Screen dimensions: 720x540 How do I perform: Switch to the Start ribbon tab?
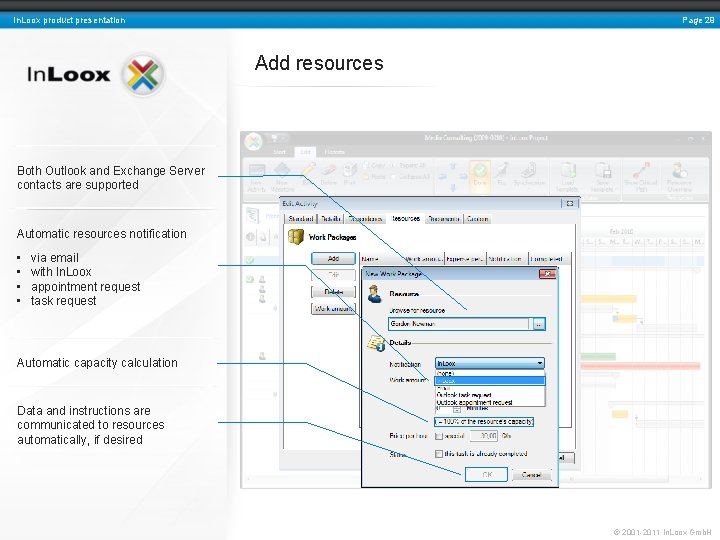coord(279,152)
